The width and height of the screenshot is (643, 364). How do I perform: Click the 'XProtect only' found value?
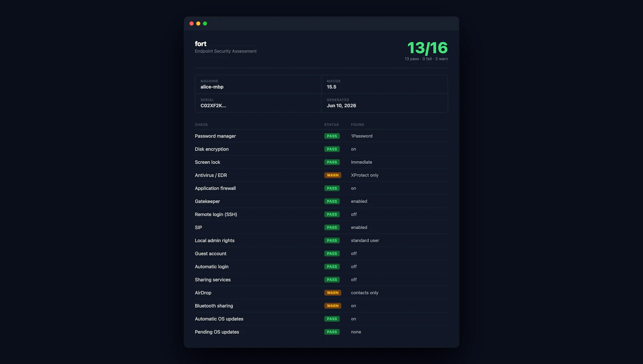pyautogui.click(x=365, y=175)
